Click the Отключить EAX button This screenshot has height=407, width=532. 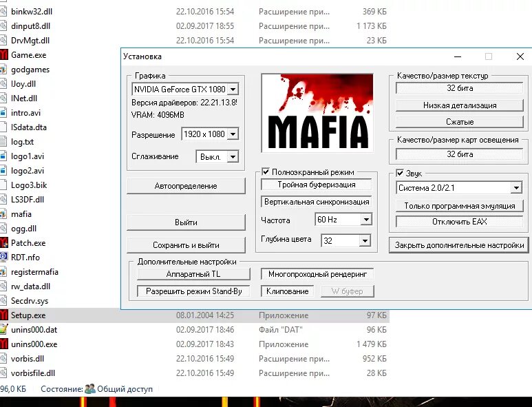[460, 222]
